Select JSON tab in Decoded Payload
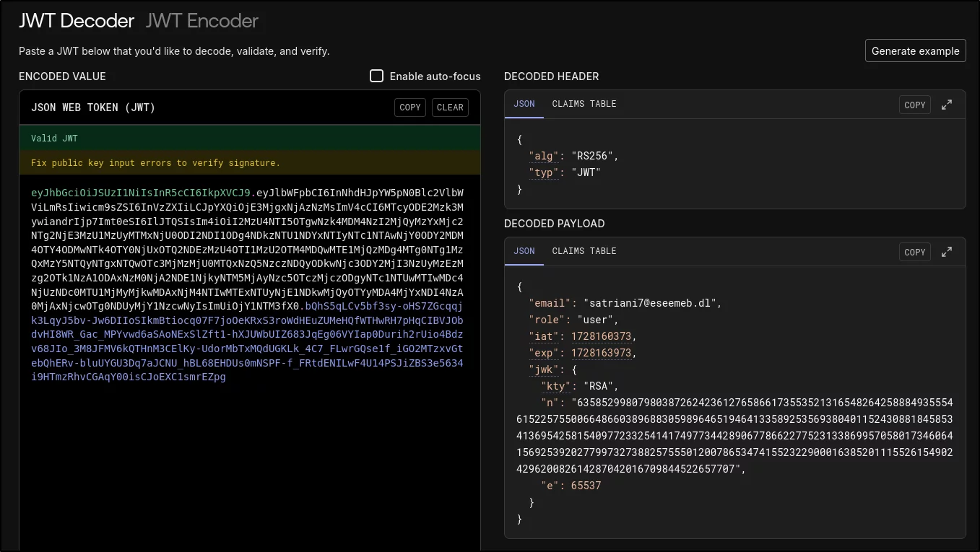The width and height of the screenshot is (980, 552). click(x=524, y=251)
